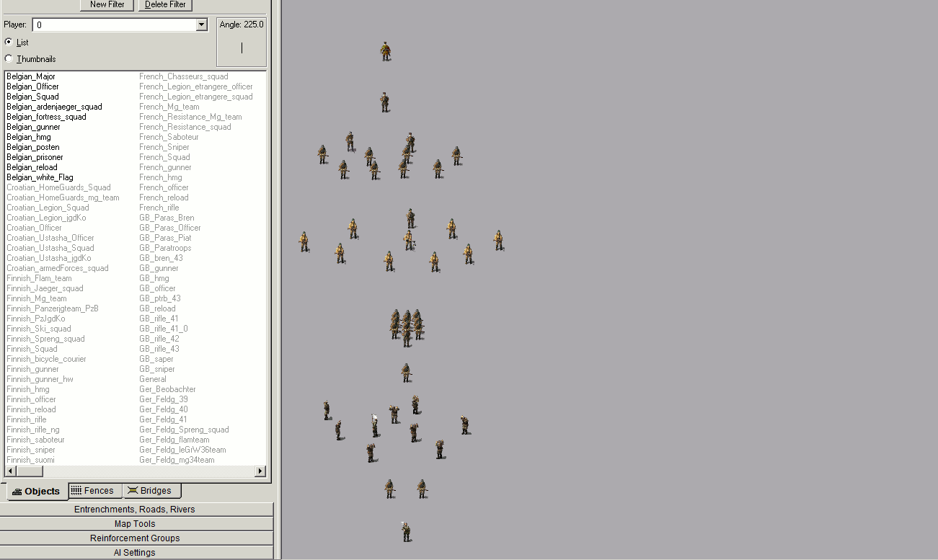Select the Thumbnails radio option

[9, 59]
